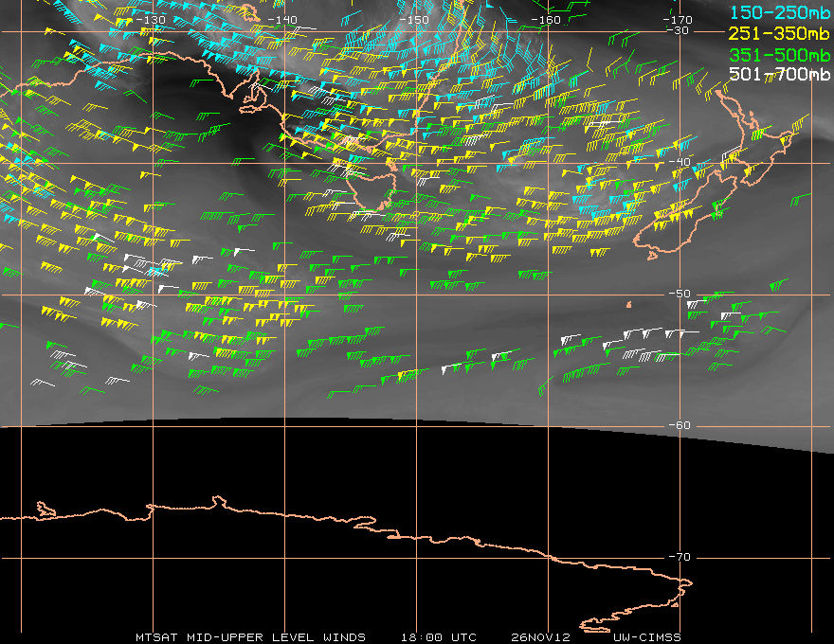The image size is (834, 644).
Task: Click the -40 latitude label
Action: (x=680, y=162)
